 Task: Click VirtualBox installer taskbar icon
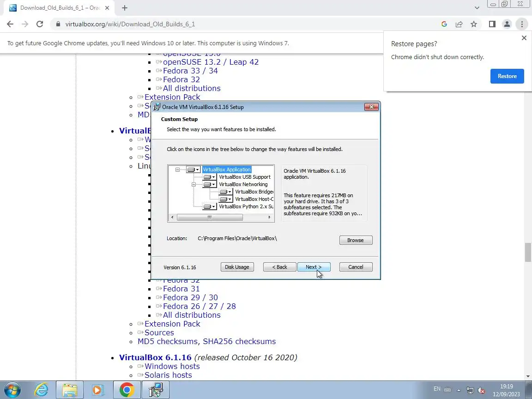(155, 390)
